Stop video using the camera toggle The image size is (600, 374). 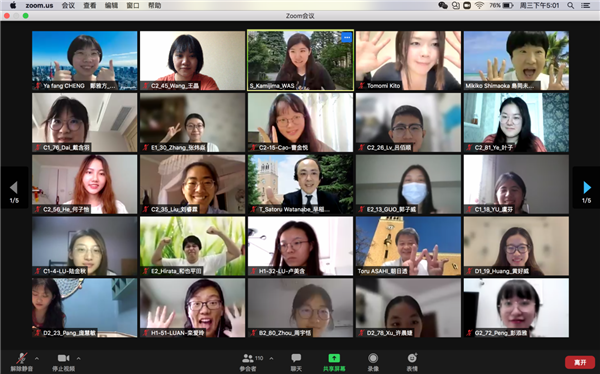pyautogui.click(x=63, y=358)
